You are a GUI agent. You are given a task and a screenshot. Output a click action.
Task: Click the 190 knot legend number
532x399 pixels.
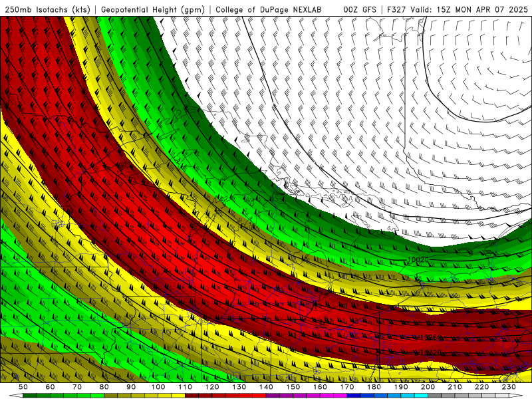[402, 387]
